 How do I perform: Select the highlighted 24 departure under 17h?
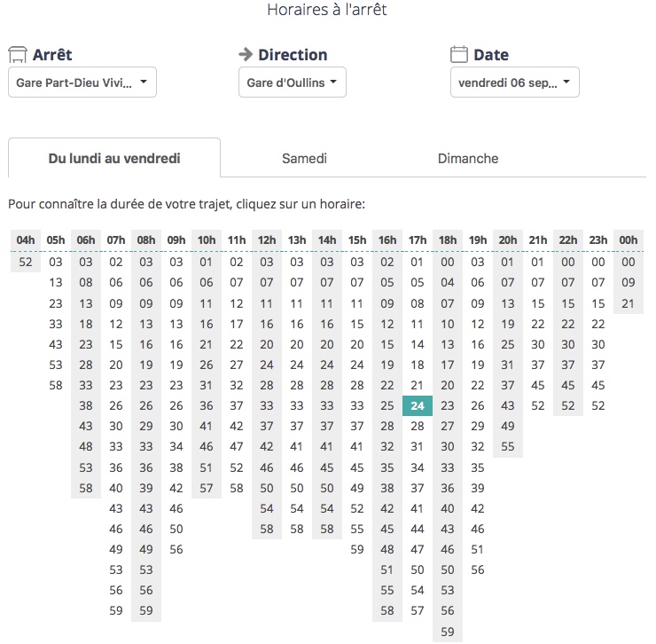(x=418, y=405)
